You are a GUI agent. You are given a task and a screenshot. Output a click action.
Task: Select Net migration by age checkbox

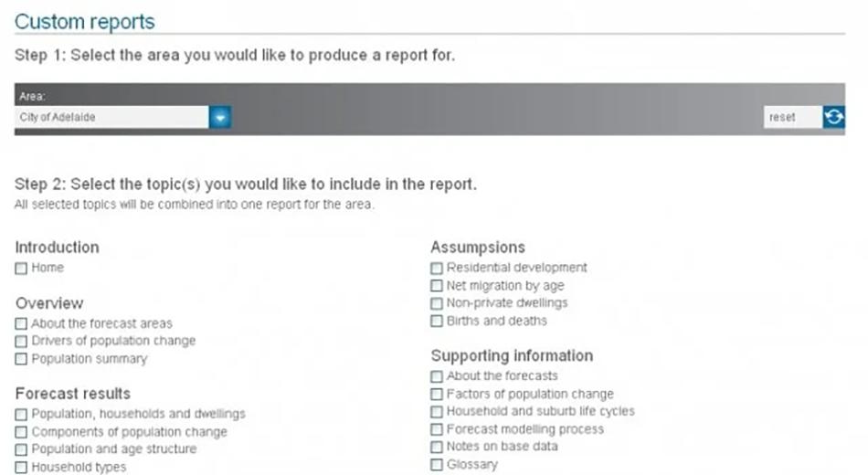point(437,286)
